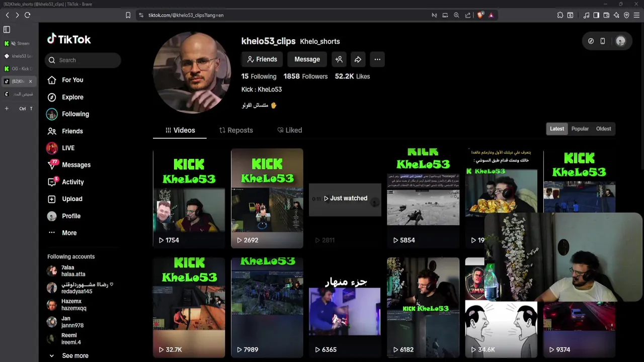Click the add friend person icon on profile
The height and width of the screenshot is (362, 644).
[x=339, y=59]
